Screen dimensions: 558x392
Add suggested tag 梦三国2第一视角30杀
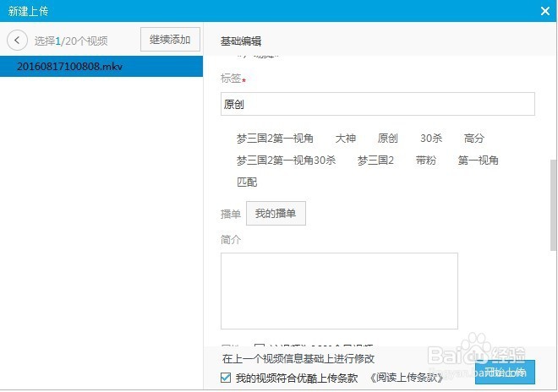(x=286, y=161)
